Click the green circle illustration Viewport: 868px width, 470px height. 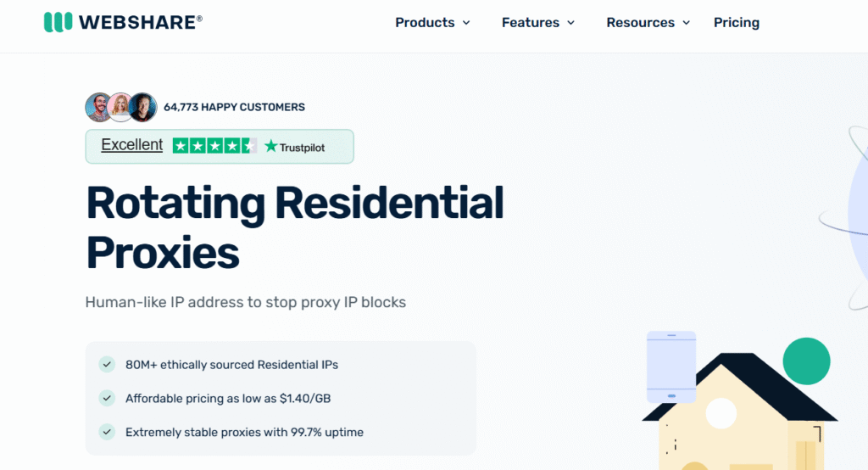point(806,361)
